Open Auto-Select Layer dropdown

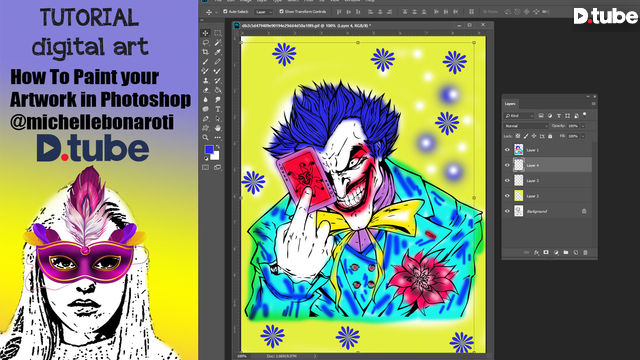(x=263, y=12)
